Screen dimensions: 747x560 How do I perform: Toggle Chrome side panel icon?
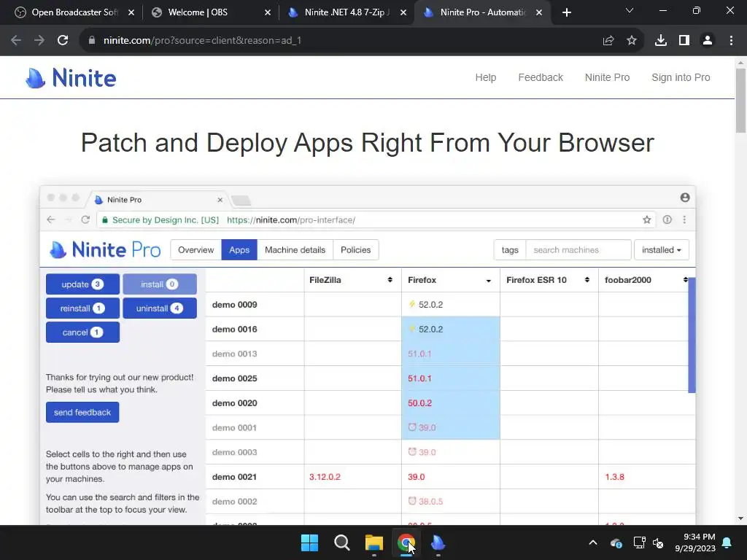tap(684, 41)
